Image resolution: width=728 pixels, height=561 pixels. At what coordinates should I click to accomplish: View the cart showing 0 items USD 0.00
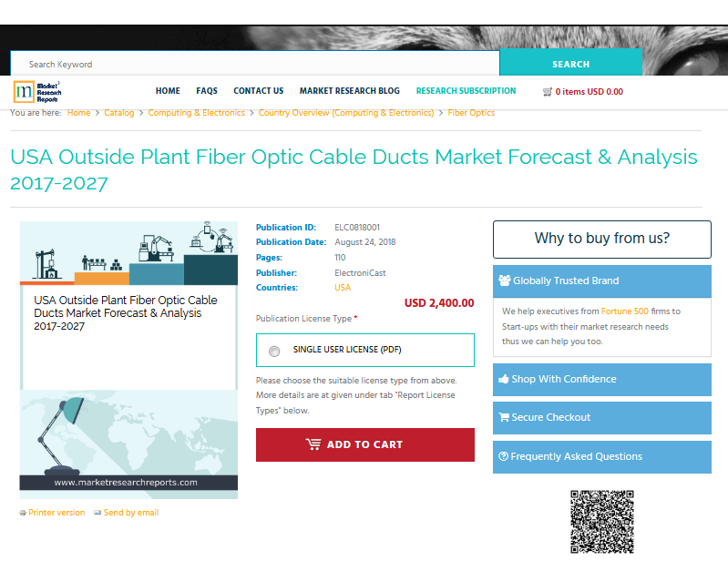pos(583,92)
